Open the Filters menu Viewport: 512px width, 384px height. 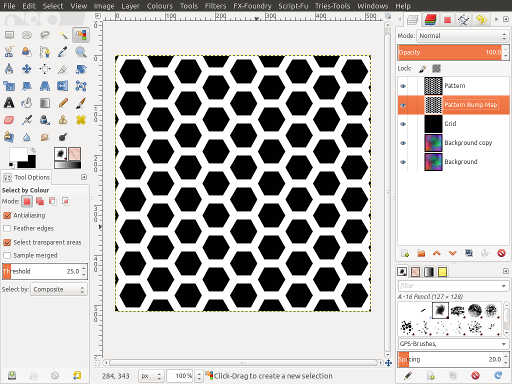tap(215, 6)
